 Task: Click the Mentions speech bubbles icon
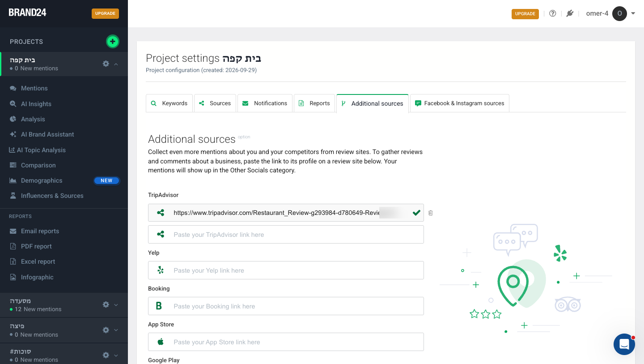pyautogui.click(x=13, y=89)
